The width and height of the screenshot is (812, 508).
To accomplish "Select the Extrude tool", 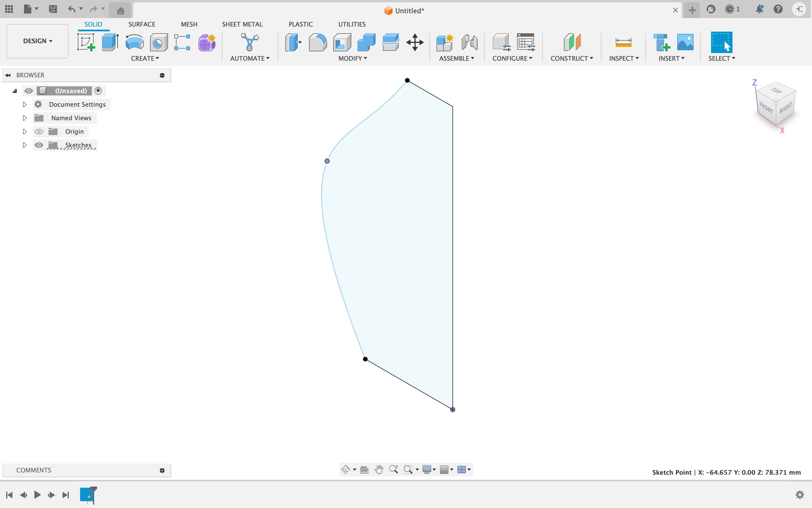I will point(111,42).
